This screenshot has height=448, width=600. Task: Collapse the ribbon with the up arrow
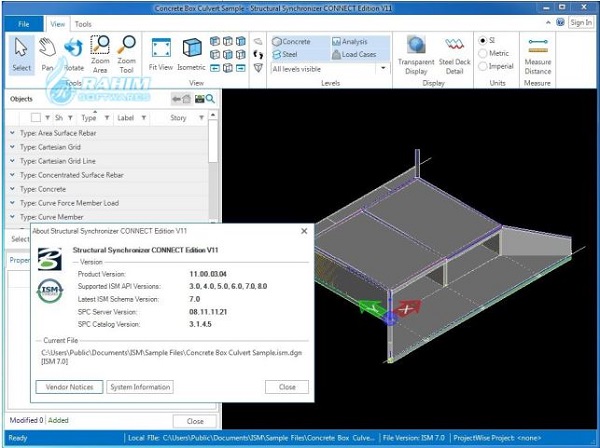click(x=548, y=23)
